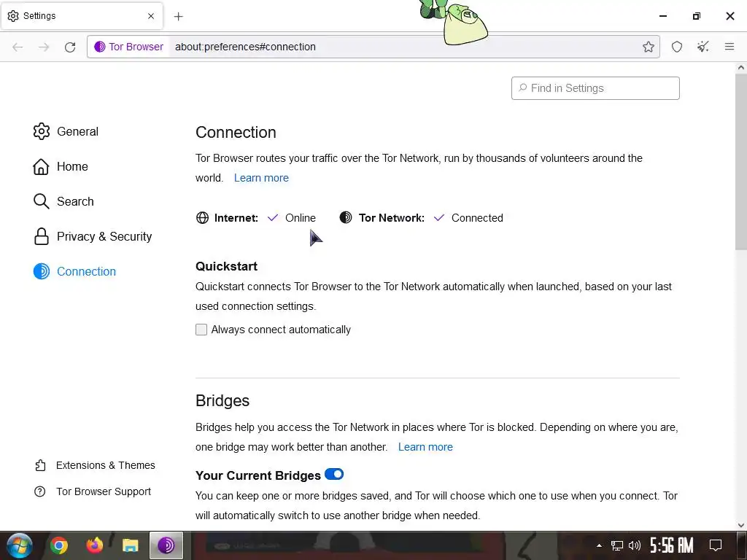Click the Your Current Bridges label

tap(258, 475)
